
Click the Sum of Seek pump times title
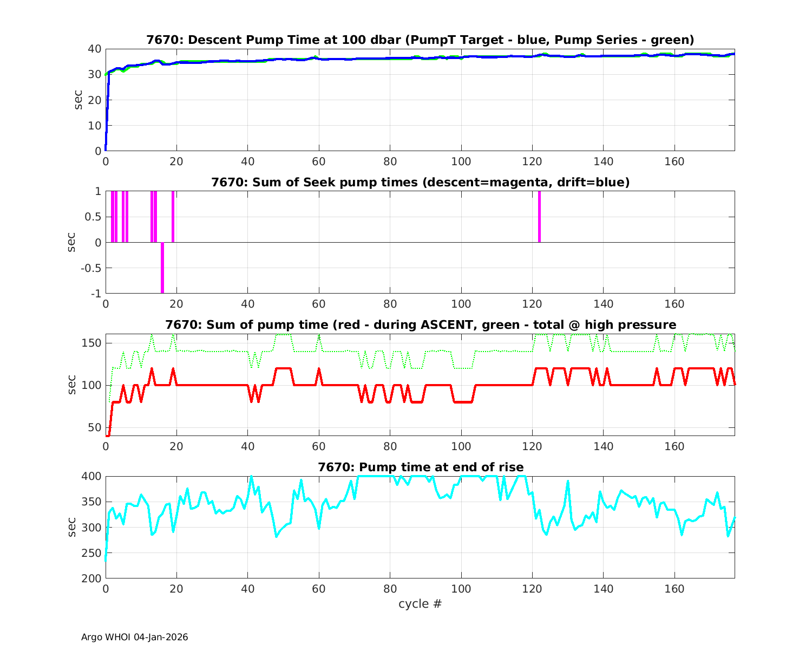[420, 182]
